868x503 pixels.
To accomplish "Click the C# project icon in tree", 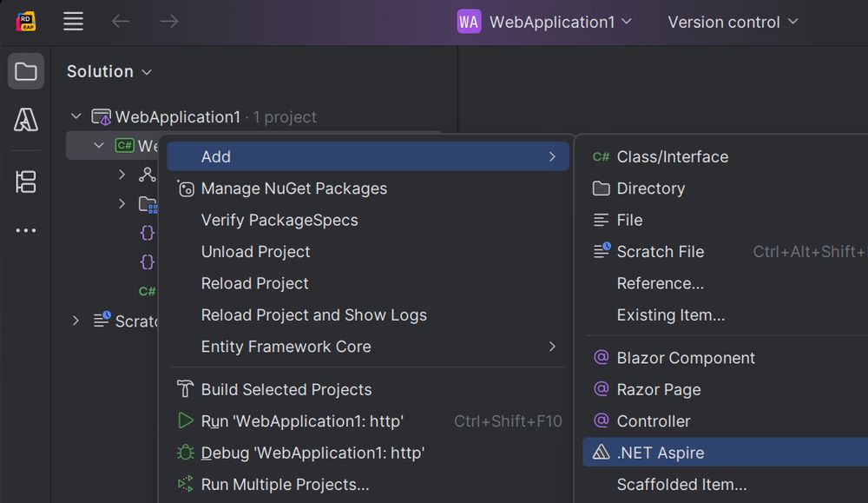I will (x=124, y=145).
